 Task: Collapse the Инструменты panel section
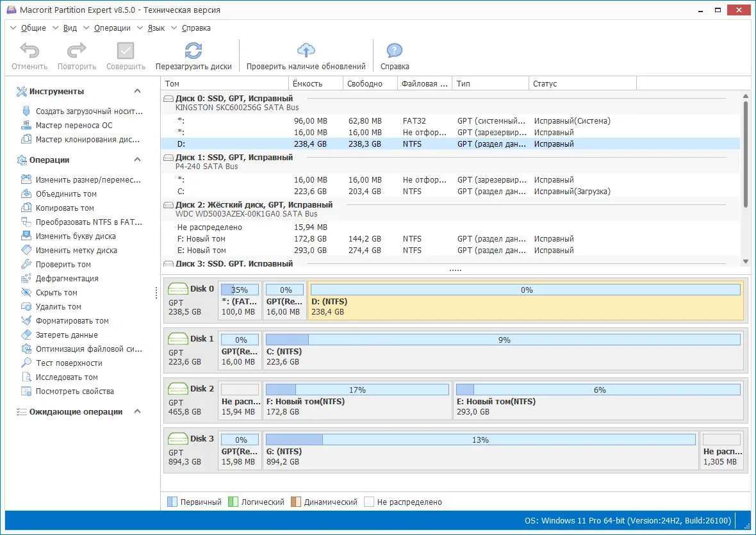pyautogui.click(x=137, y=91)
